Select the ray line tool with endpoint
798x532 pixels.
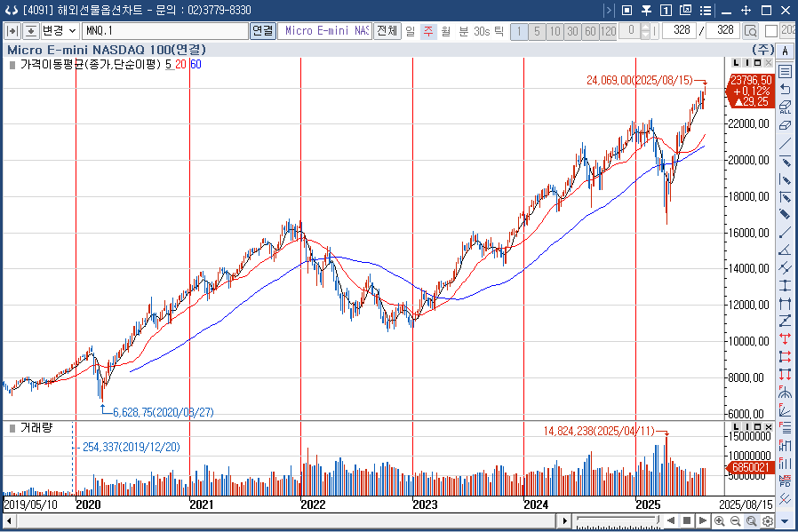pyautogui.click(x=786, y=233)
